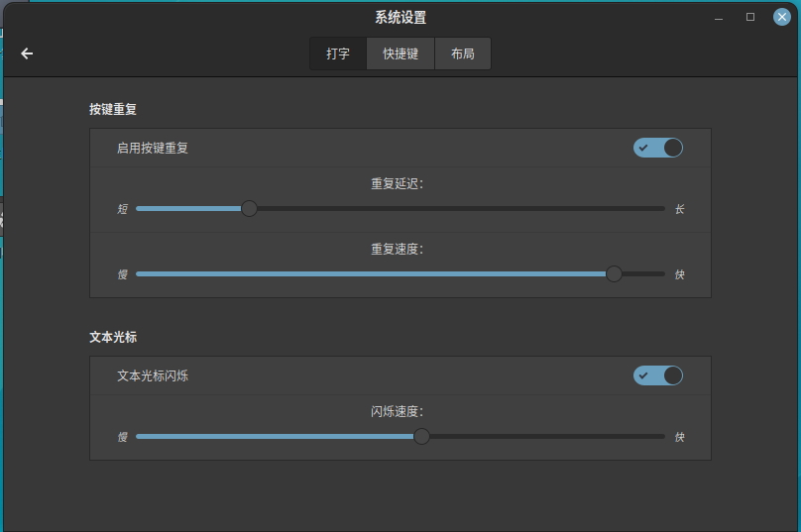Click the 系统设置 window title

400,17
